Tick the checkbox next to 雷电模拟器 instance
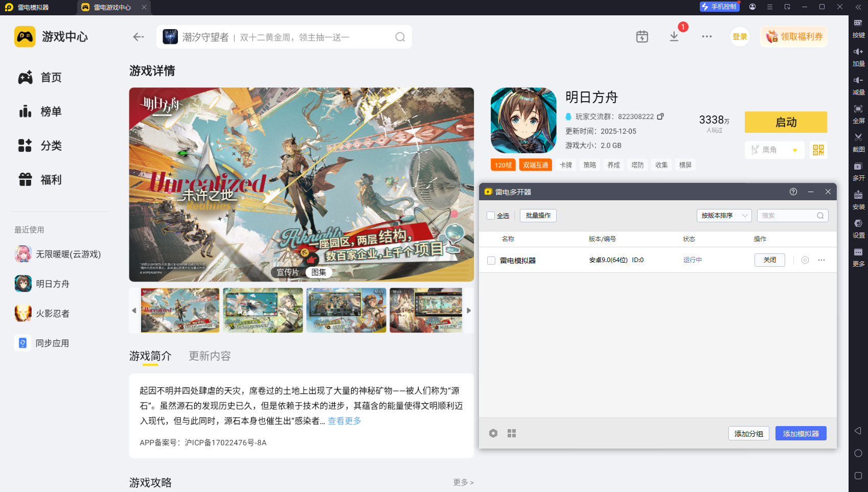Viewport: 868px width, 492px height. tap(490, 260)
